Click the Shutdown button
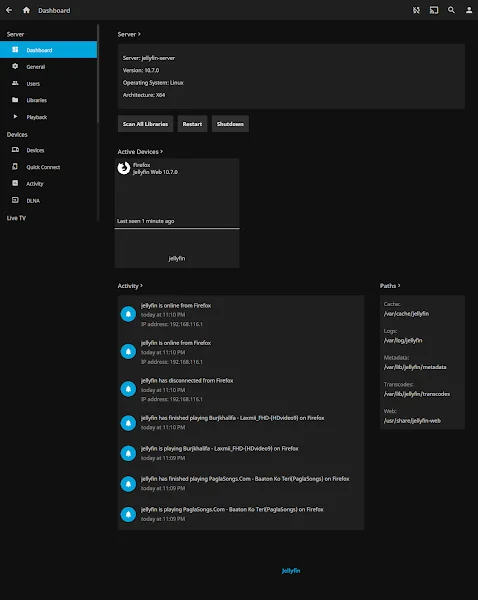This screenshot has height=600, width=478. point(230,124)
